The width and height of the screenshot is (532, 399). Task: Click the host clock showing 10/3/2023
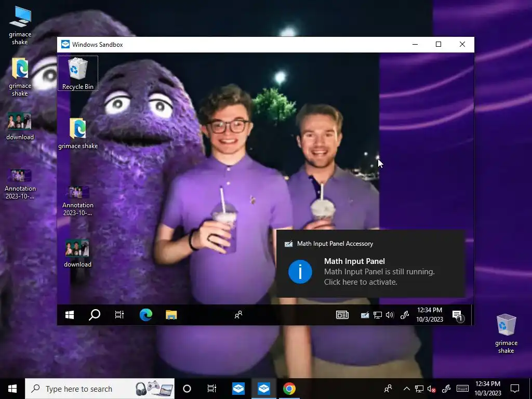[488, 389]
